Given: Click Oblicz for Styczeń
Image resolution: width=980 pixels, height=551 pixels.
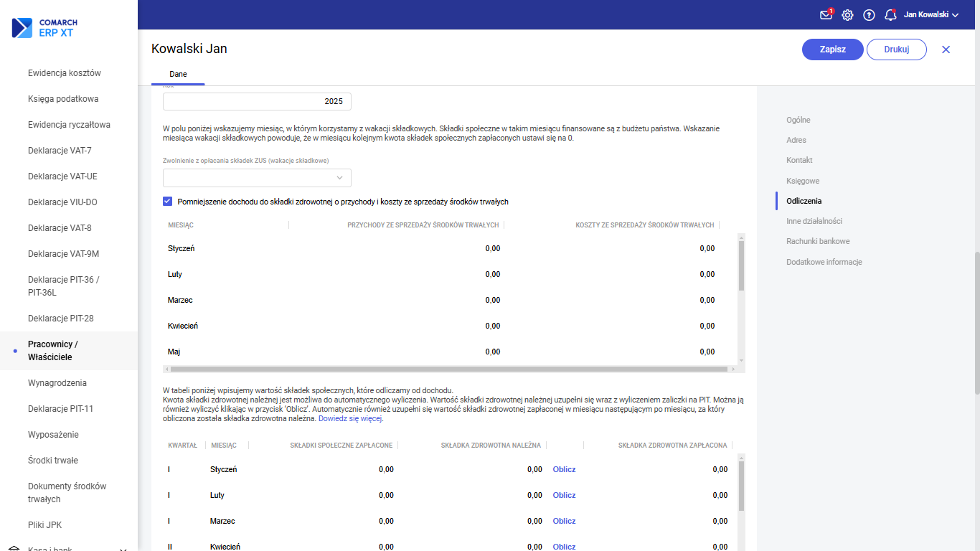Looking at the screenshot, I should point(564,469).
